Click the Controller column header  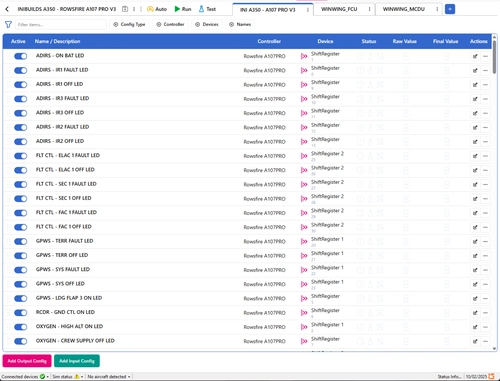click(269, 41)
